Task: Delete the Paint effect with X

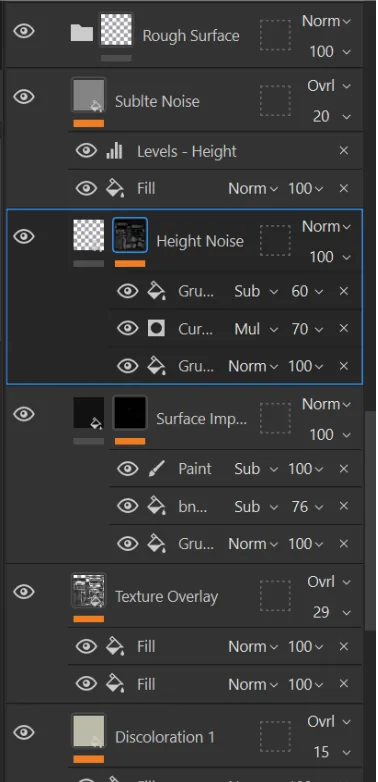Action: 344,469
